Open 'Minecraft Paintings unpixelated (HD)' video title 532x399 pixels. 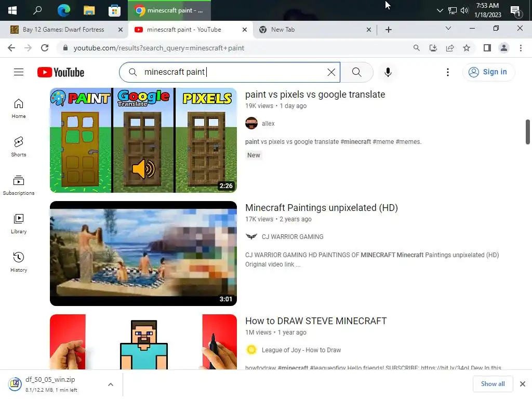click(321, 208)
